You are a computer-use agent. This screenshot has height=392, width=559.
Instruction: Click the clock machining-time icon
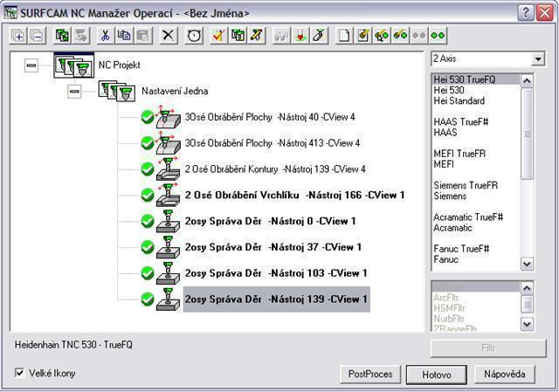click(194, 36)
